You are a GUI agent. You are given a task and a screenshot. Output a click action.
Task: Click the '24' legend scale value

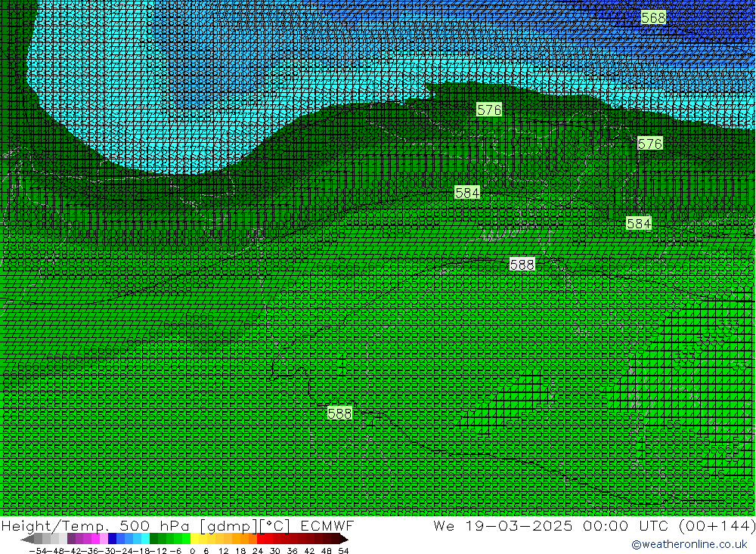[258, 551]
